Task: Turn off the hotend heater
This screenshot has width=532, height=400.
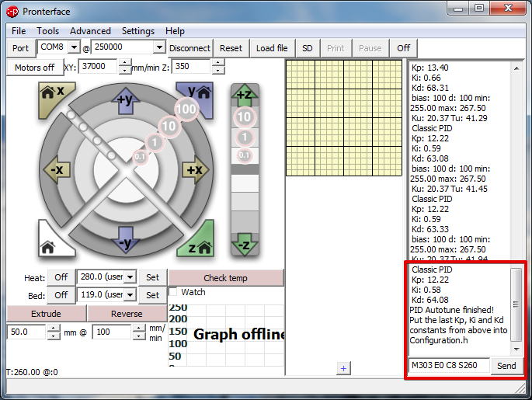Action: tap(61, 277)
